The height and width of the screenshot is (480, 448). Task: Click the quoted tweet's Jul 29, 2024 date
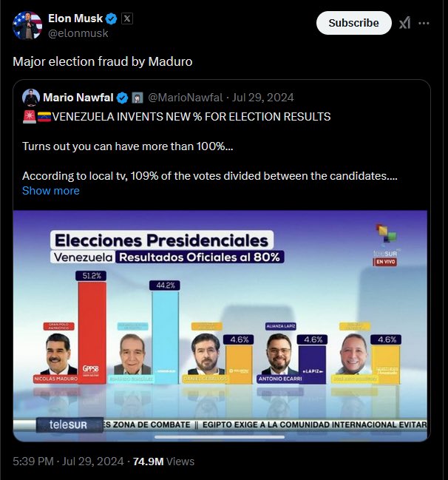[262, 98]
